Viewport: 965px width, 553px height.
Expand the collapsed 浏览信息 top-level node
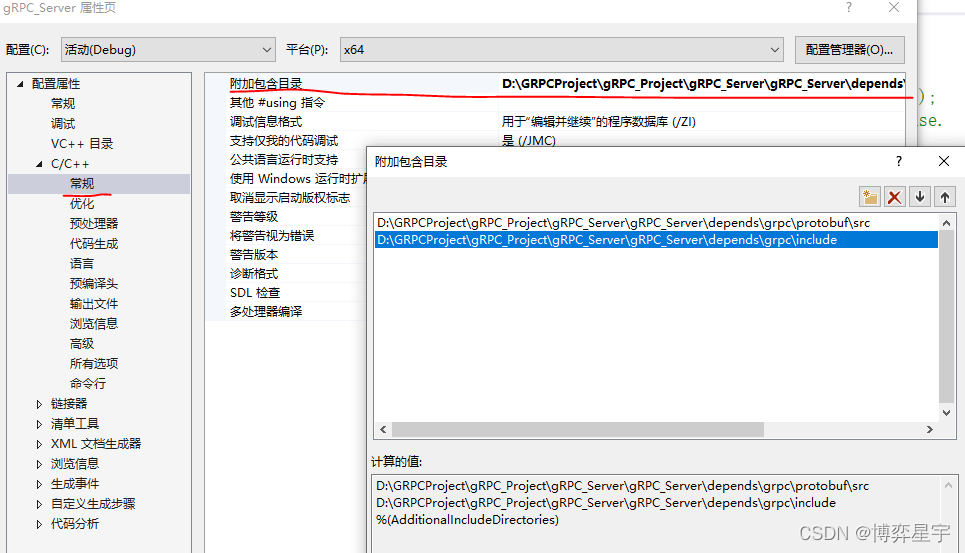pos(39,464)
